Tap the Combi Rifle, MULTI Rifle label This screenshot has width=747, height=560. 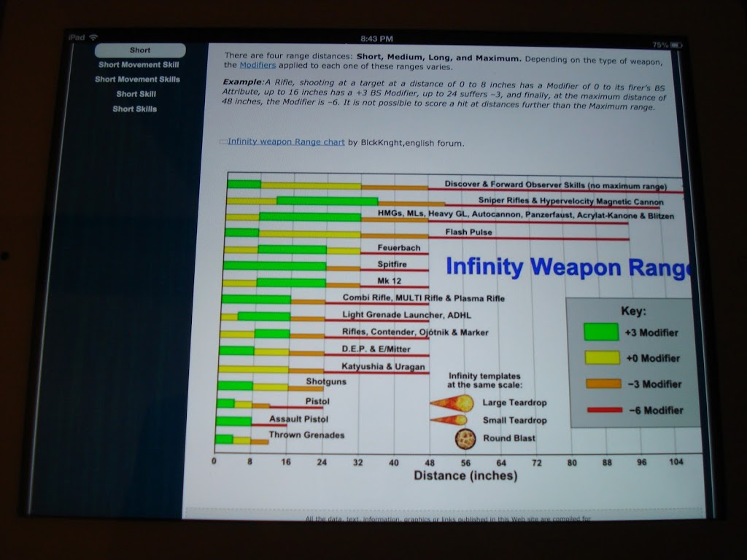point(424,298)
